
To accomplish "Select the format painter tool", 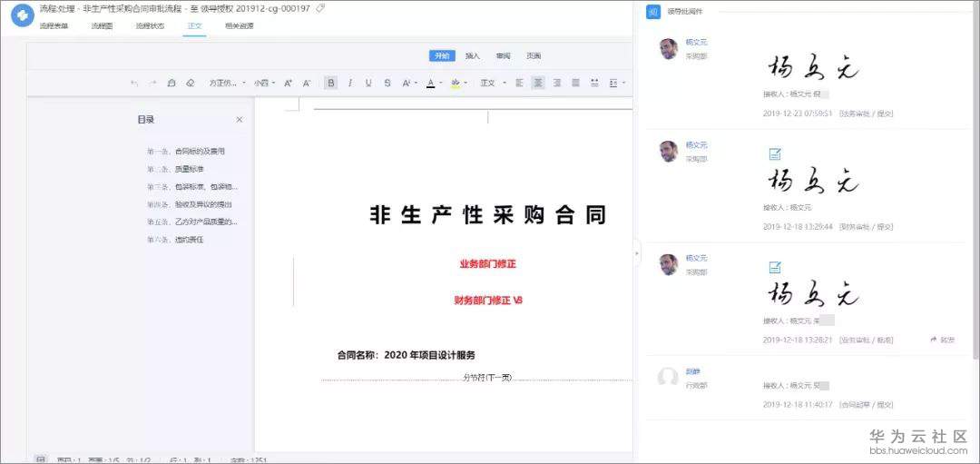I will pyautogui.click(x=171, y=83).
